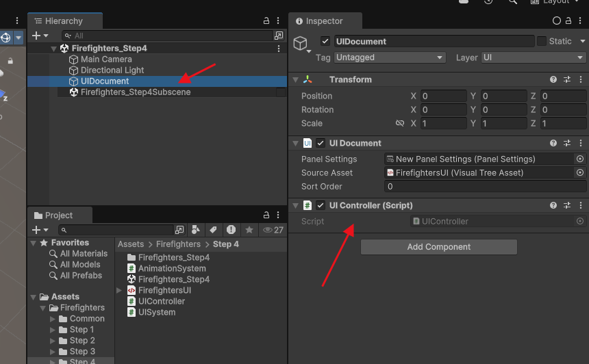Search by label in Project
This screenshot has height=364, width=589.
coord(213,230)
